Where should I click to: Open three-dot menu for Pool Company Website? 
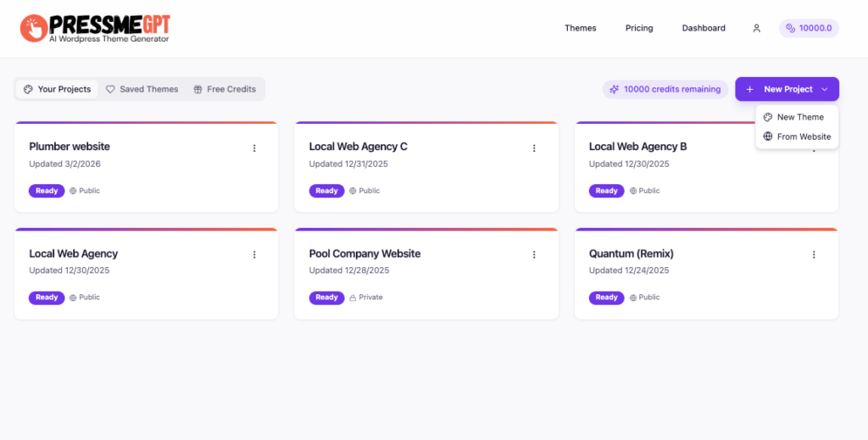click(534, 254)
